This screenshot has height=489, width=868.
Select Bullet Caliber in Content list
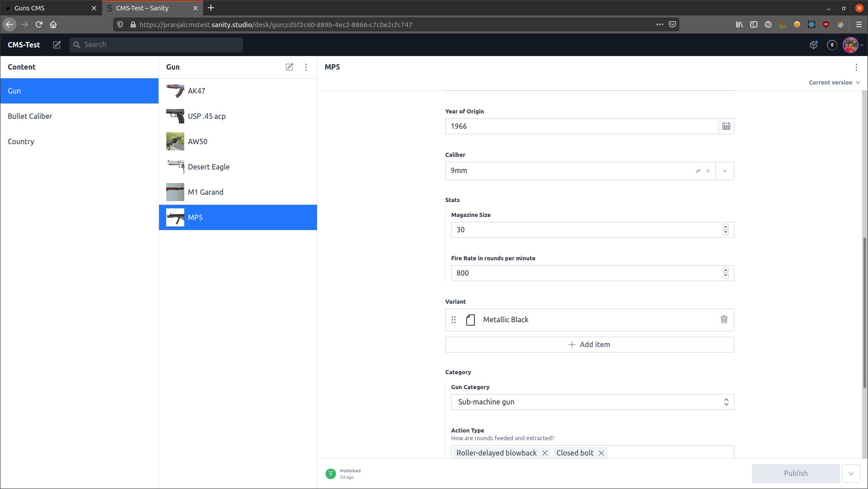tap(30, 116)
